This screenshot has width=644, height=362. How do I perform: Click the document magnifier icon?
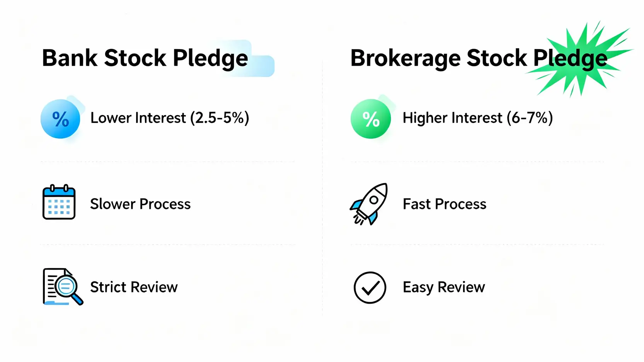point(62,287)
